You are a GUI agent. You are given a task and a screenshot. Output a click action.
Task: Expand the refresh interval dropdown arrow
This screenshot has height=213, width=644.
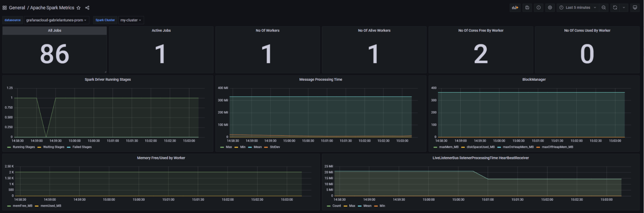(624, 8)
